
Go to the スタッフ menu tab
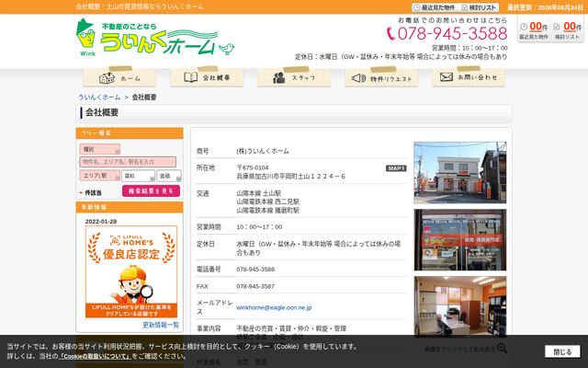pyautogui.click(x=294, y=77)
